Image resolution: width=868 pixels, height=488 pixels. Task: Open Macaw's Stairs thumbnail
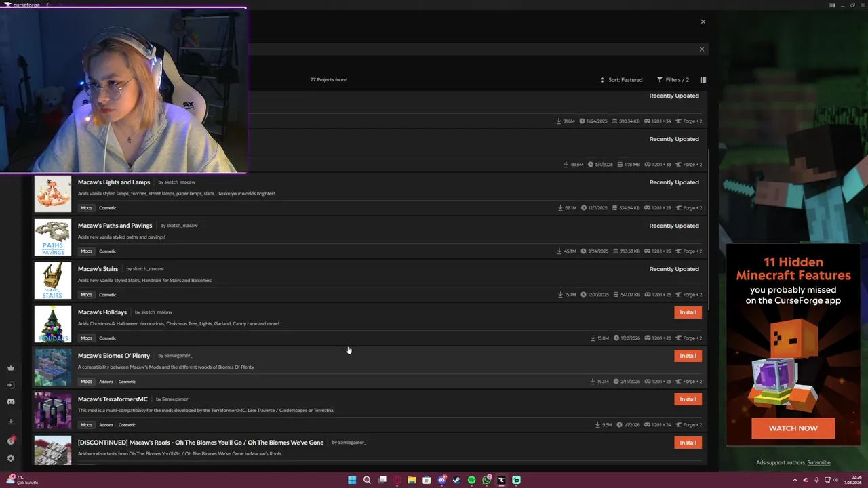[x=53, y=281]
